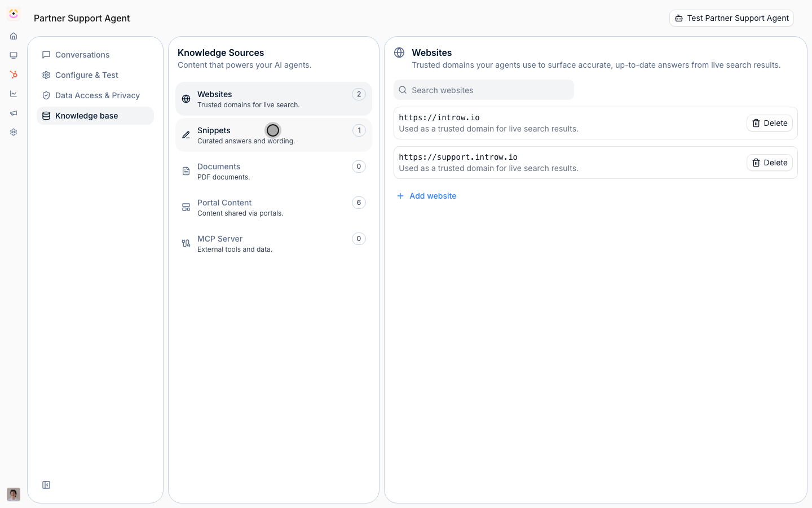The image size is (812, 508).
Task: Click the Knowledge Sources heading
Action: [x=221, y=52]
